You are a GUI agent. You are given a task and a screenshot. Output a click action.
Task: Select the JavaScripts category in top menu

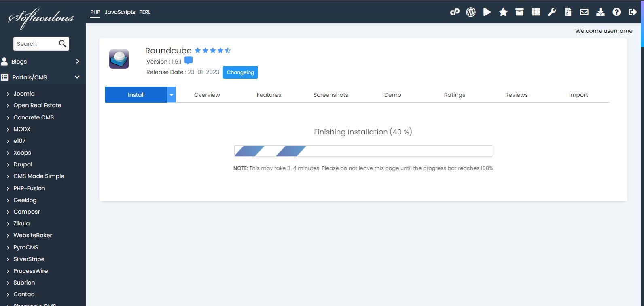120,12
